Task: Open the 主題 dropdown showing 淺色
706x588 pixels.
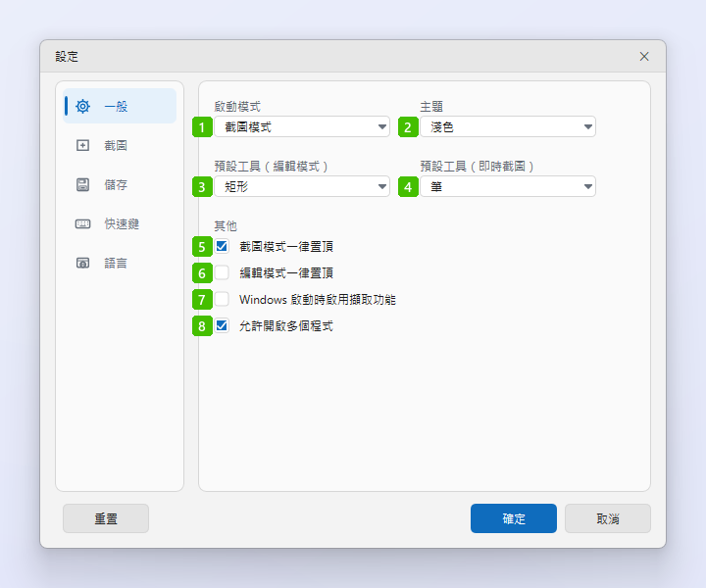Action: [508, 126]
